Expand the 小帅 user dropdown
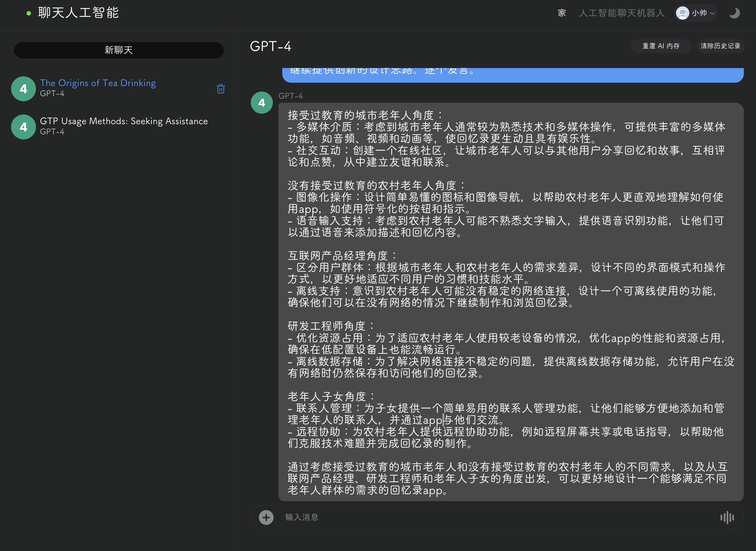This screenshot has width=756, height=551. [x=712, y=13]
